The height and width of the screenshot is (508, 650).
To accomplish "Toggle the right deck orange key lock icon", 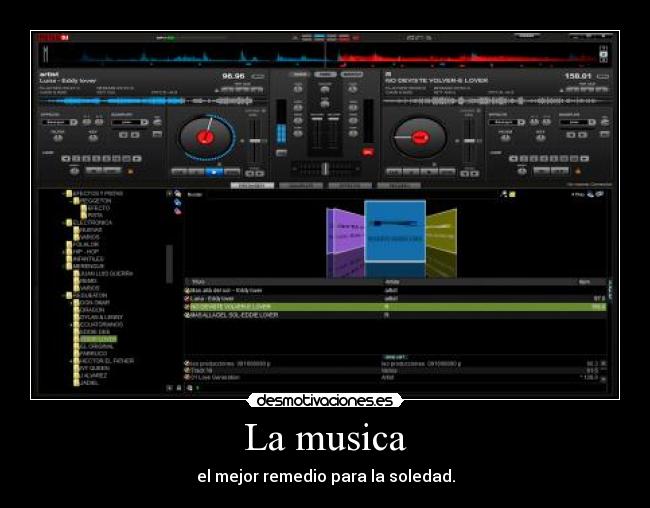I will [578, 171].
